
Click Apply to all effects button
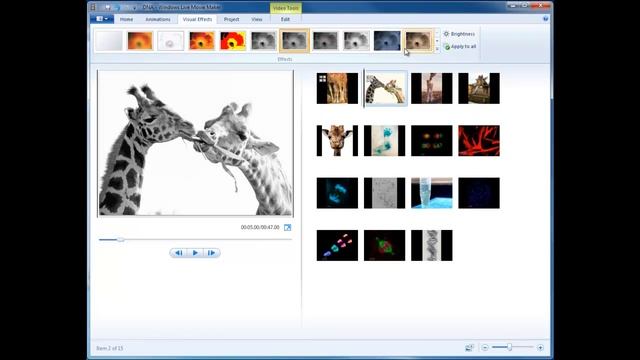click(x=460, y=47)
